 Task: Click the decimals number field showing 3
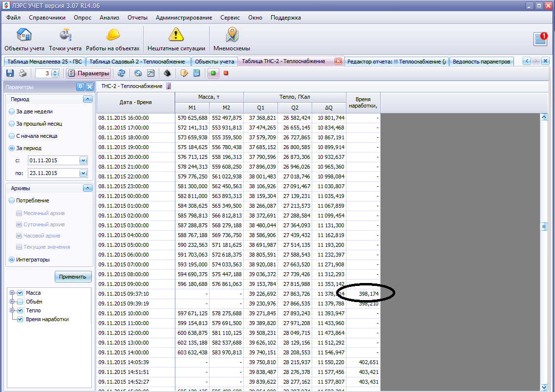point(43,73)
